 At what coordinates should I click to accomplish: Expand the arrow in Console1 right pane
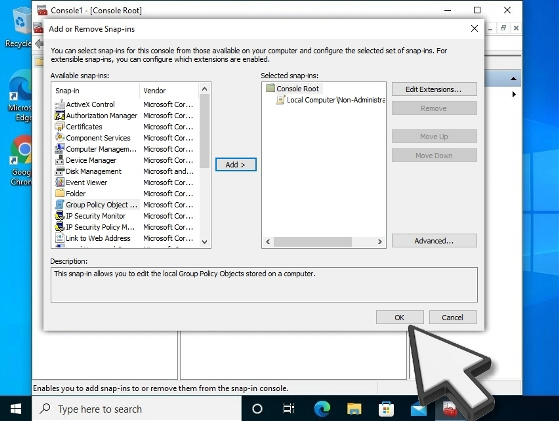coord(514,94)
